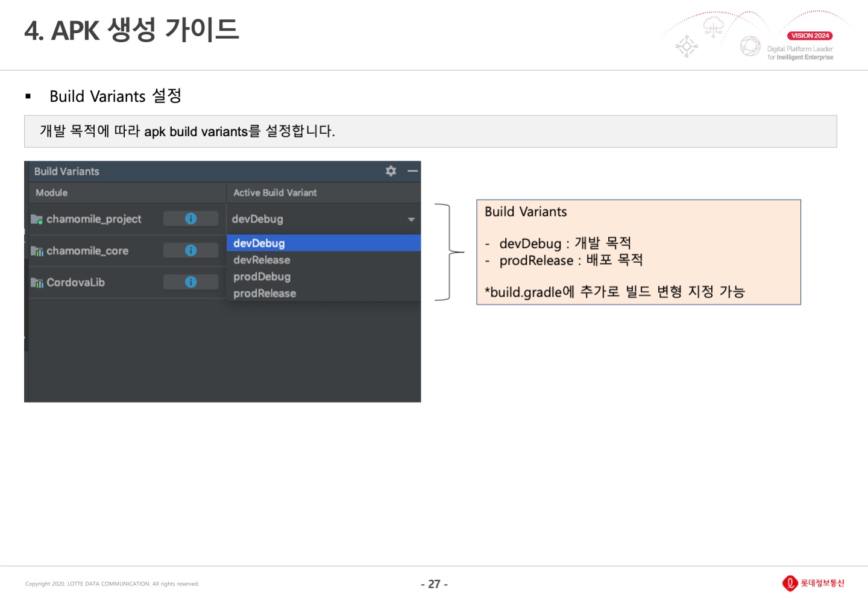Viewport: 868px width, 601px height.
Task: Hide the Build Variants panel with minus icon
Action: 412,171
